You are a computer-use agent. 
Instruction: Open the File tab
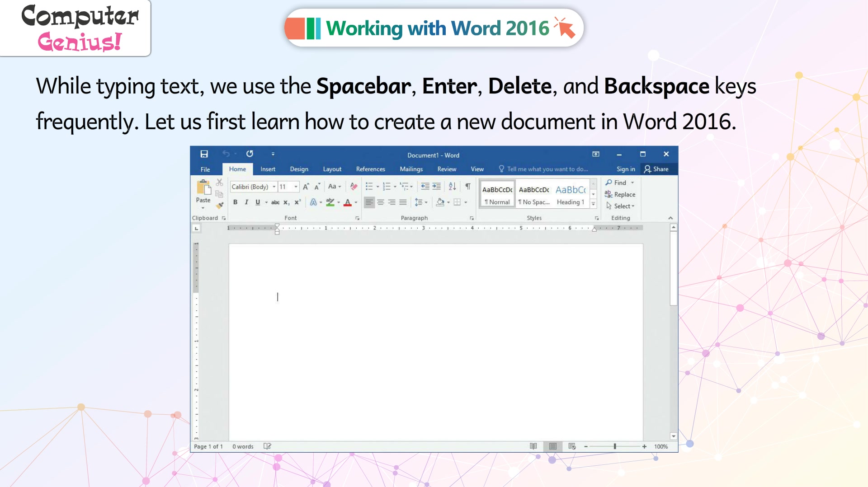click(205, 169)
